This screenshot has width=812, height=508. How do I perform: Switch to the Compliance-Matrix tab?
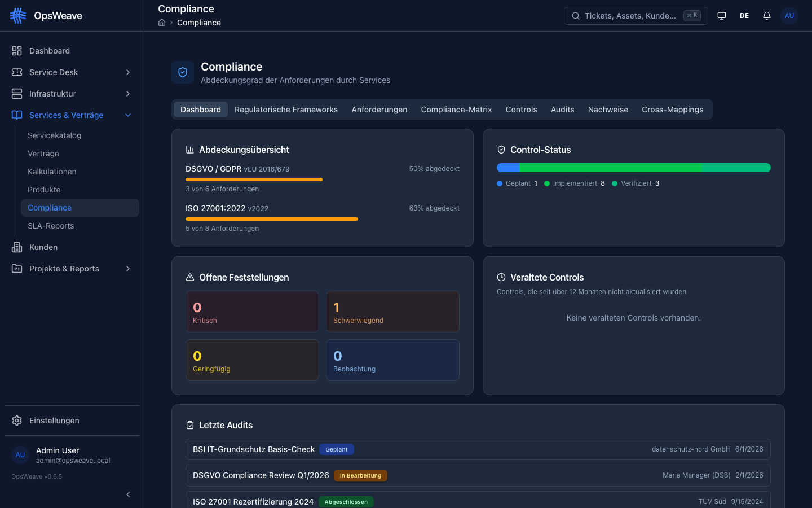(456, 109)
